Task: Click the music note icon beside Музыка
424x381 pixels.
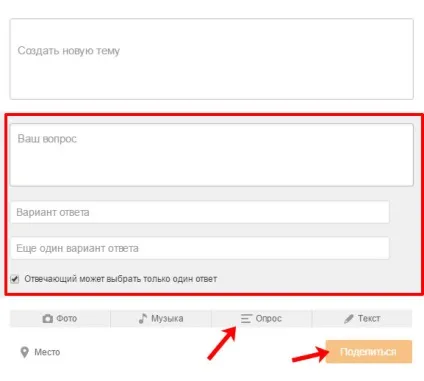Action: pos(143,318)
